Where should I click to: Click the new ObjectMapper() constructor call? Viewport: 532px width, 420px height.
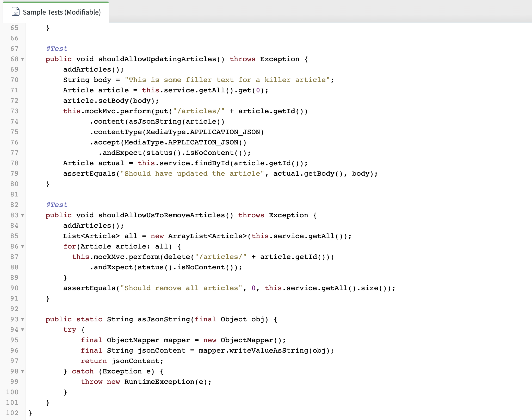click(245, 340)
